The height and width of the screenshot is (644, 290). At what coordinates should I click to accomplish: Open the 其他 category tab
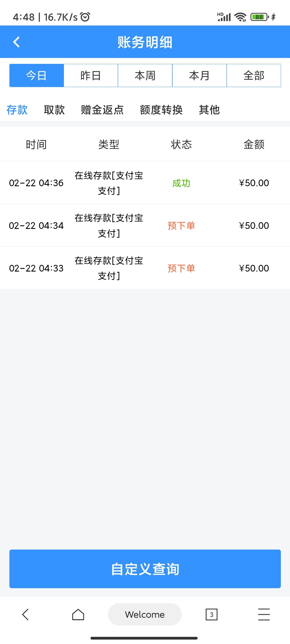point(209,110)
